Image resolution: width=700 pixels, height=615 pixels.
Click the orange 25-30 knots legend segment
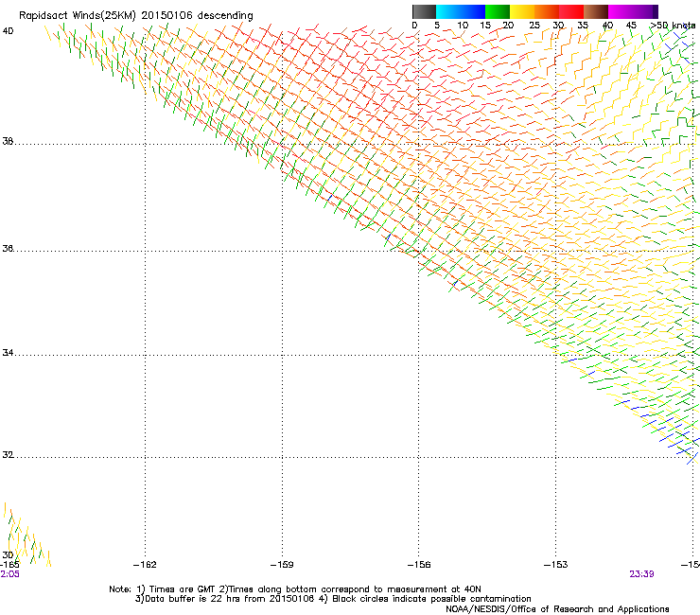(547, 11)
